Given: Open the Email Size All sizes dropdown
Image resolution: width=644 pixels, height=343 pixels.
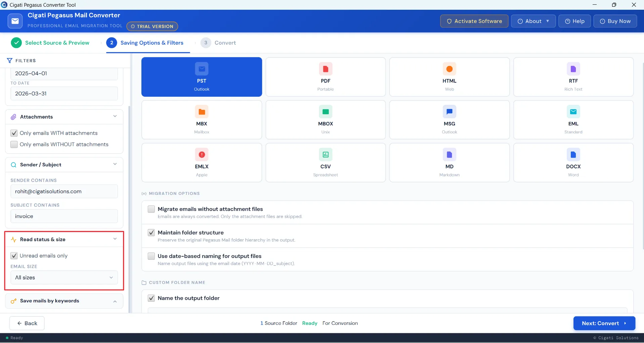Looking at the screenshot, I should point(64,277).
